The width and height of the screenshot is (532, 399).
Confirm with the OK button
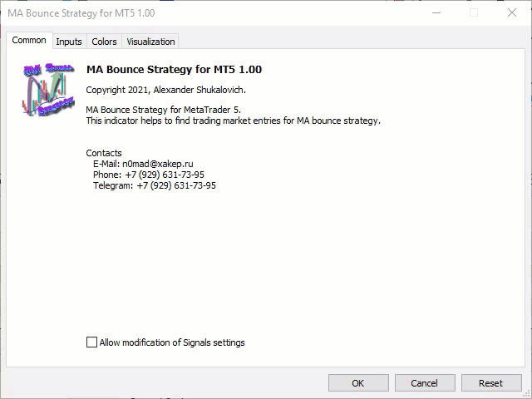358,383
